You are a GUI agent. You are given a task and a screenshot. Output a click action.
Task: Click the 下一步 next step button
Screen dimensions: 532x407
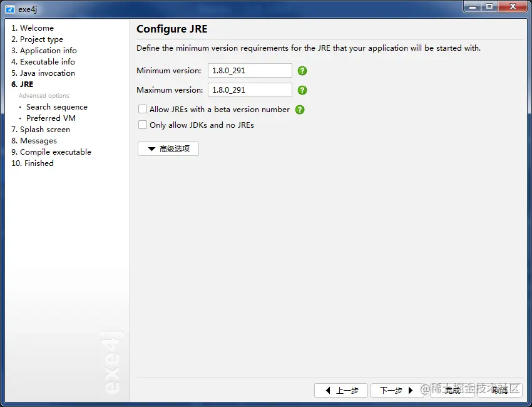tap(397, 390)
